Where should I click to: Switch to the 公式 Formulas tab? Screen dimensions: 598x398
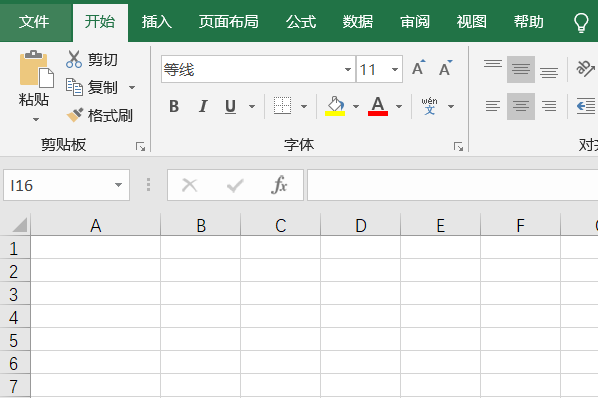point(301,21)
